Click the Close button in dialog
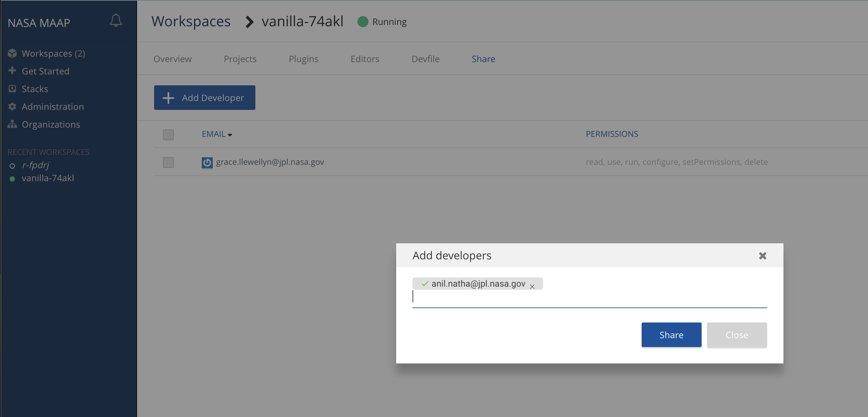The image size is (868, 417). 737,335
